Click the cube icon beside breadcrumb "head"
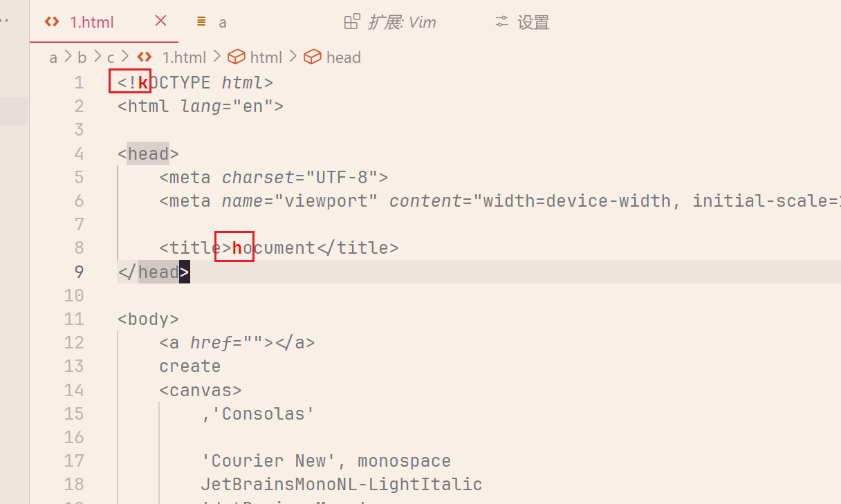This screenshot has width=841, height=504. point(313,57)
